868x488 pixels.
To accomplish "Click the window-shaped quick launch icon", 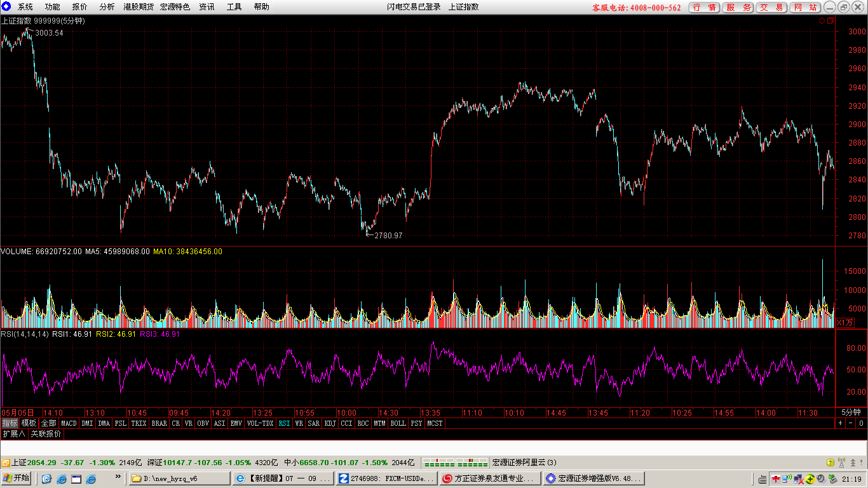I will 76,478.
